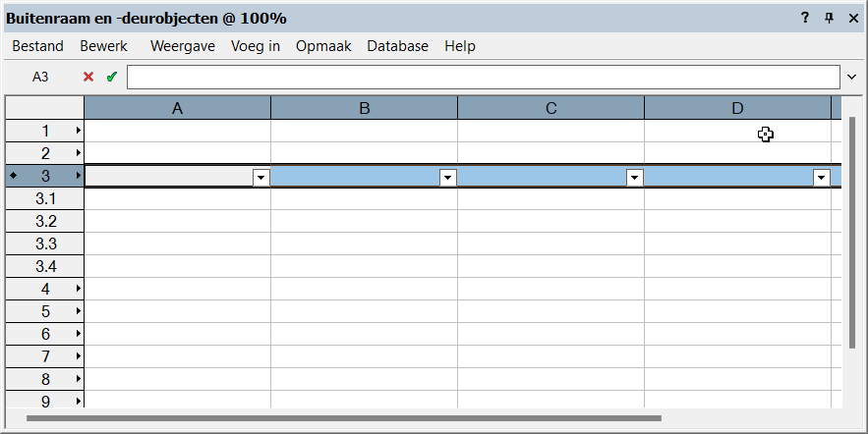Open the dropdown in cell D3
Viewport: 868px width, 434px height.
822,177
